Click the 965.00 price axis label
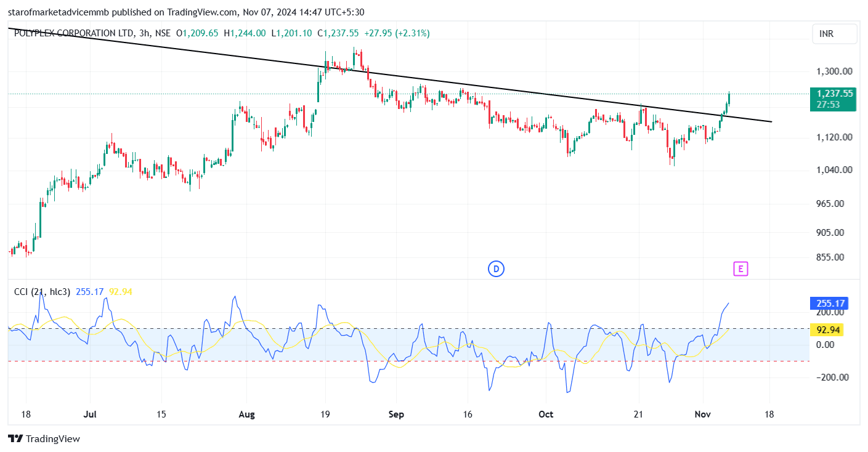The width and height of the screenshot is (868, 452). pyautogui.click(x=830, y=203)
